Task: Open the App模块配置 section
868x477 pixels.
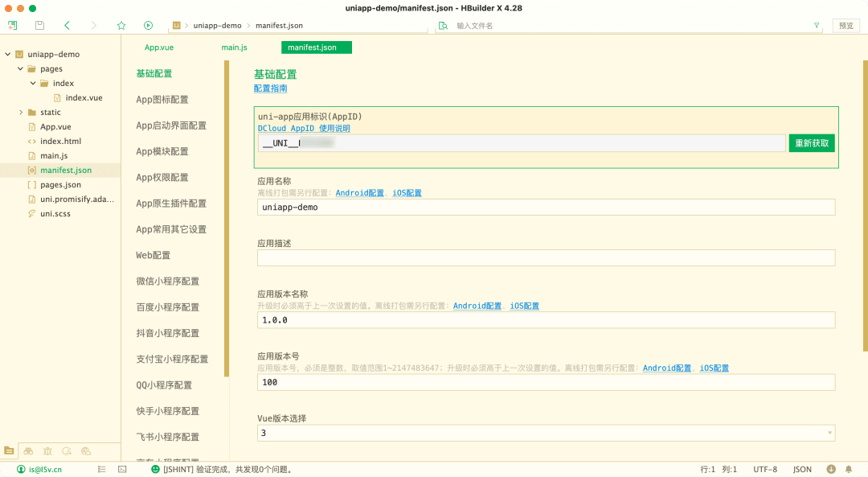Action: [x=162, y=152]
